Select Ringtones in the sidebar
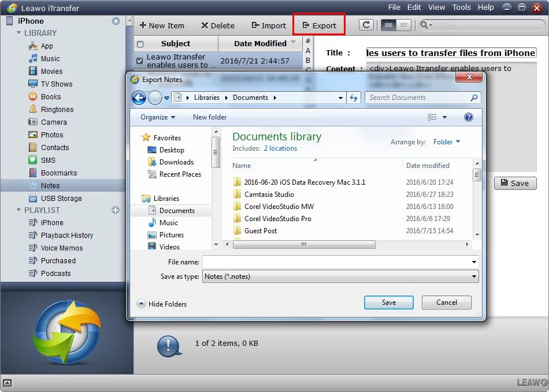The height and width of the screenshot is (392, 549). (57, 110)
